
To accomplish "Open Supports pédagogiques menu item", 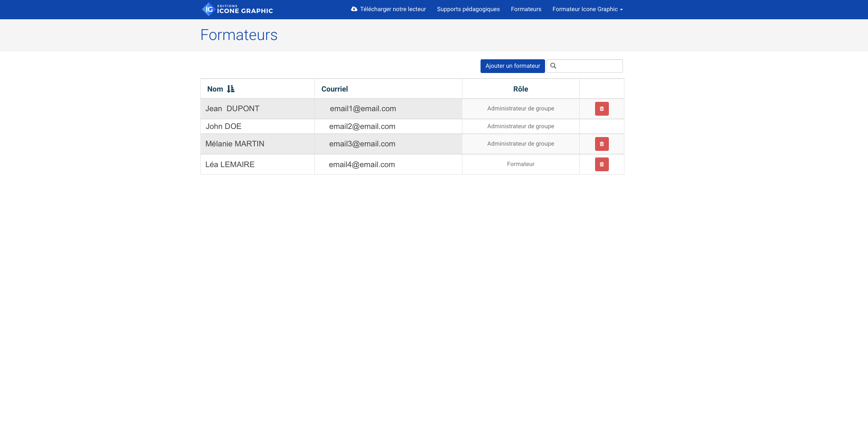I will point(468,9).
